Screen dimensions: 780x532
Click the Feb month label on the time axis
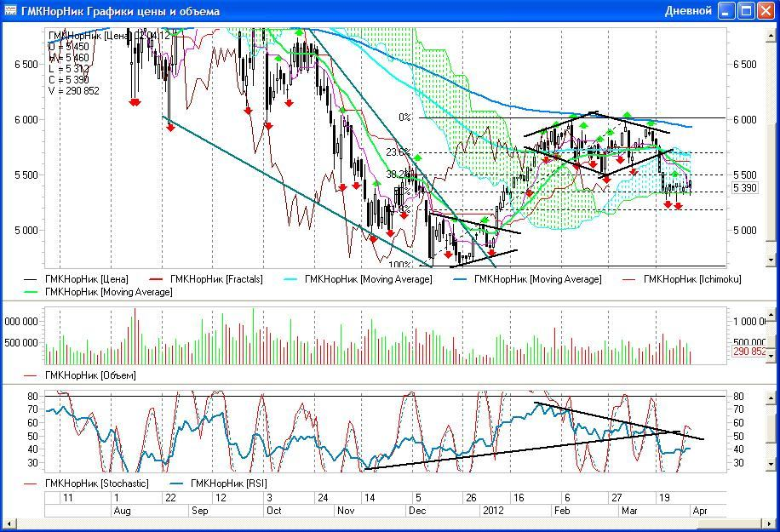[x=562, y=511]
